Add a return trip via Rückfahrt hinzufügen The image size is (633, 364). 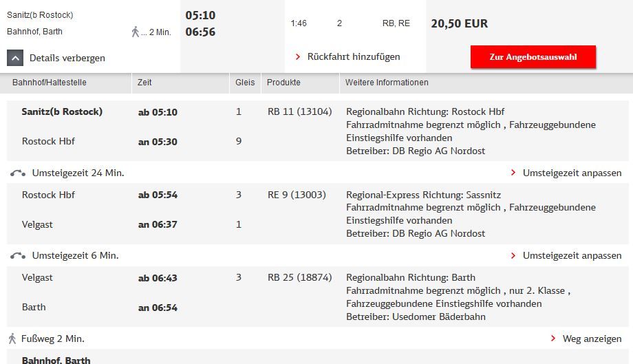tap(347, 56)
